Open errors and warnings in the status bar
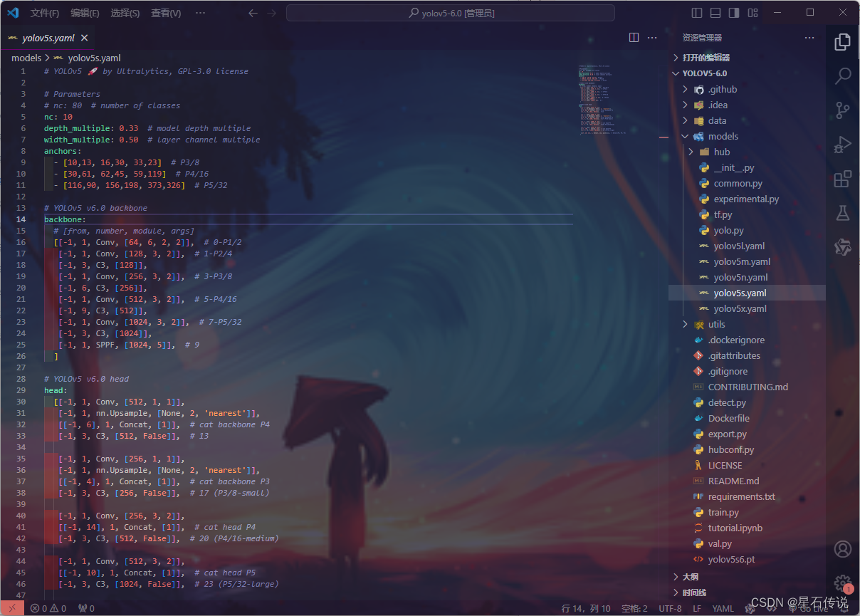The width and height of the screenshot is (860, 616). 48,608
